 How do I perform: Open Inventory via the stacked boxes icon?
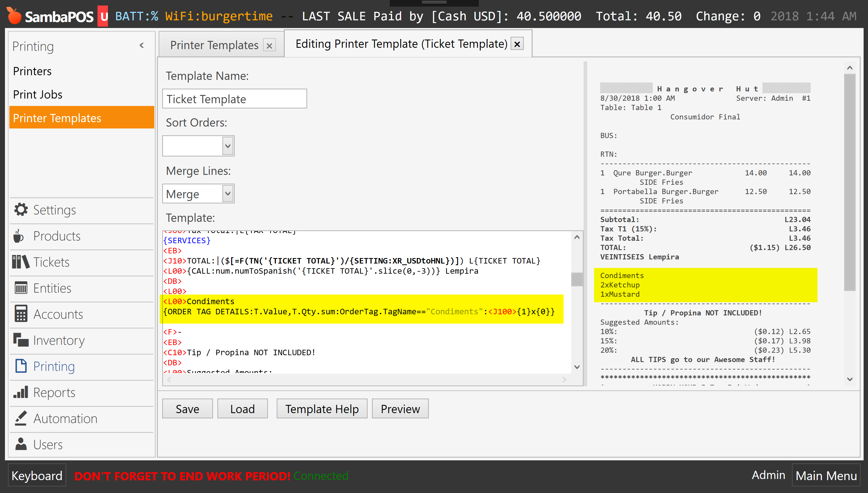pyautogui.click(x=21, y=340)
